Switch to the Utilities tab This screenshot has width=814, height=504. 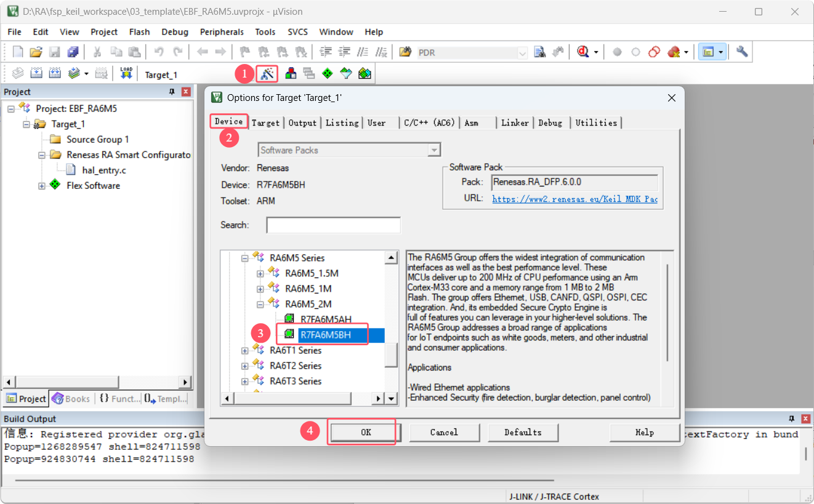coord(596,123)
